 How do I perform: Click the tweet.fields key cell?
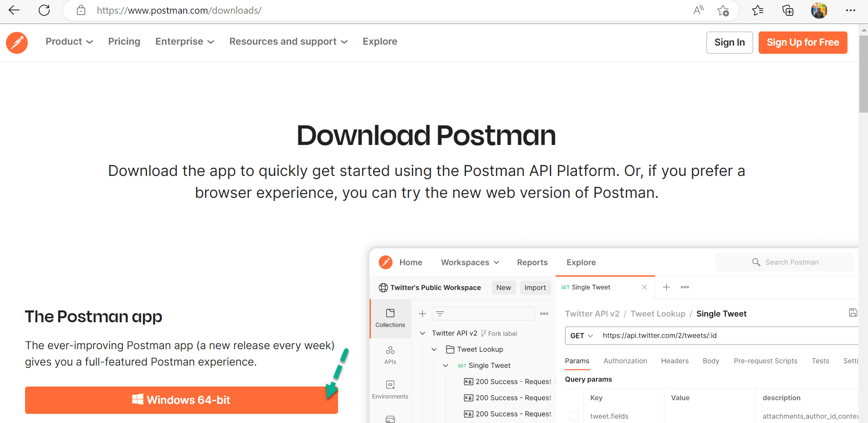click(609, 416)
